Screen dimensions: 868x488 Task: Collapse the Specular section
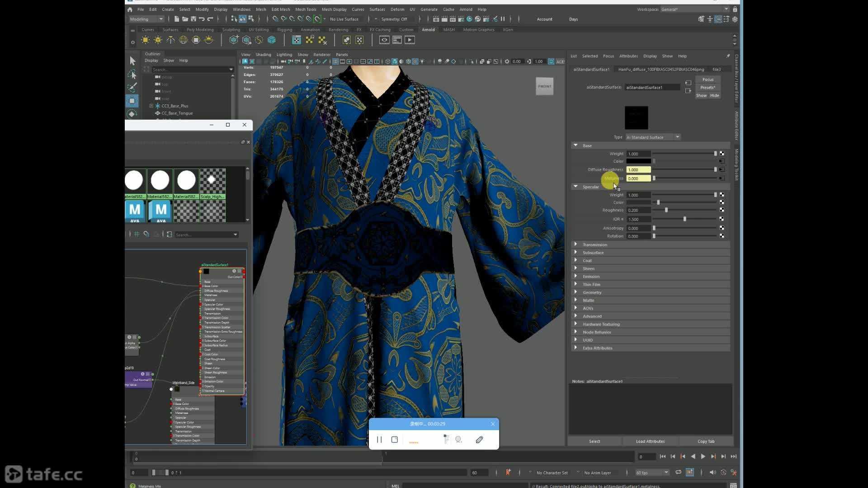coord(576,186)
